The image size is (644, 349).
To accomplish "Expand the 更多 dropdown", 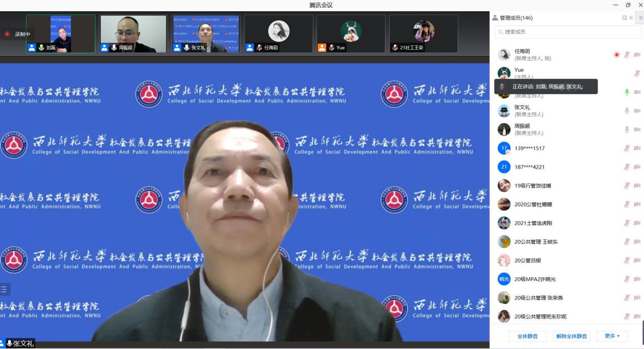I will pyautogui.click(x=612, y=336).
